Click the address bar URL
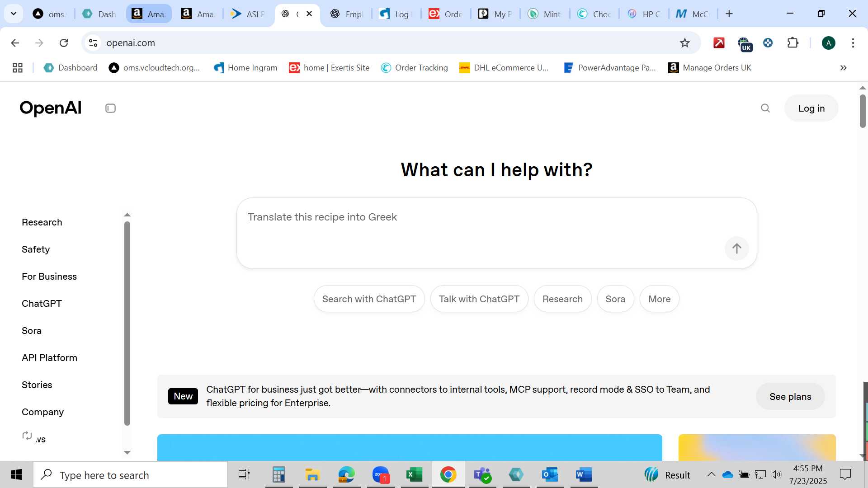This screenshot has width=868, height=488. tap(131, 43)
